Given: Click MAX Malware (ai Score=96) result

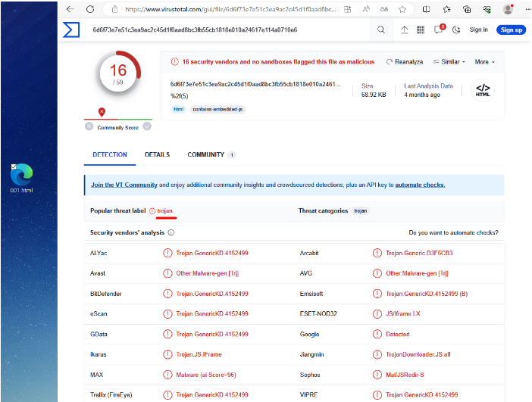Looking at the screenshot, I should click(x=205, y=375).
